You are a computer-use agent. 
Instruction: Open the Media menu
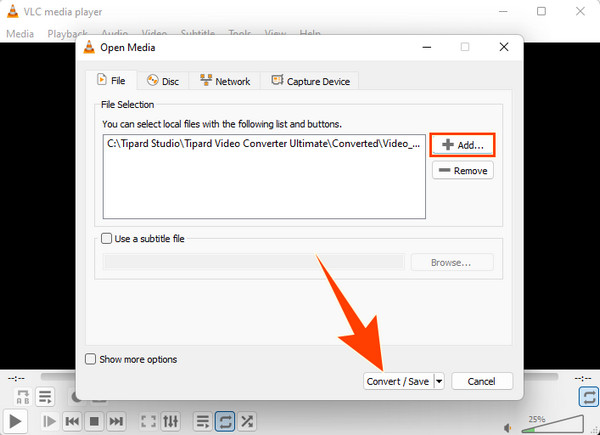tap(20, 34)
